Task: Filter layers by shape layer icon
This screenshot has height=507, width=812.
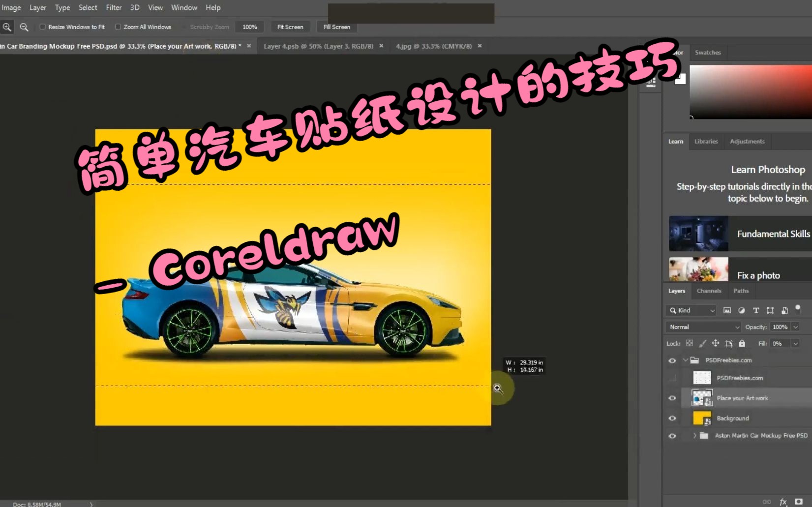Action: (x=770, y=310)
